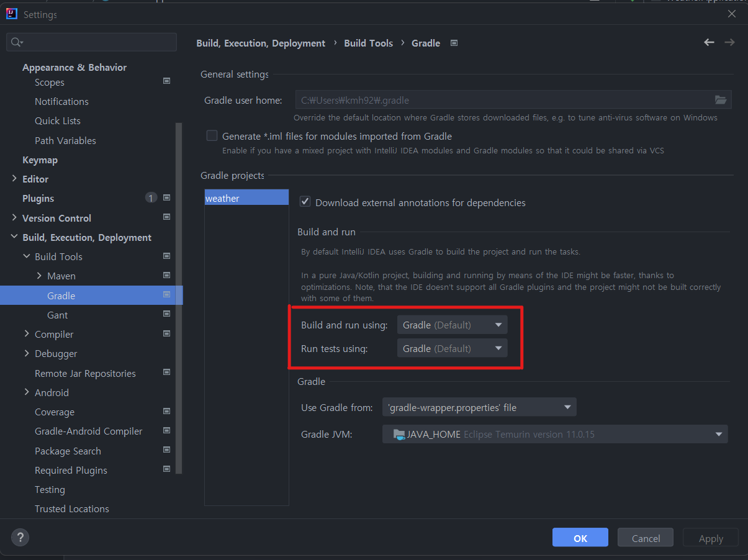Screen dimensions: 748x560
Task: Click the Apply button
Action: coord(711,538)
